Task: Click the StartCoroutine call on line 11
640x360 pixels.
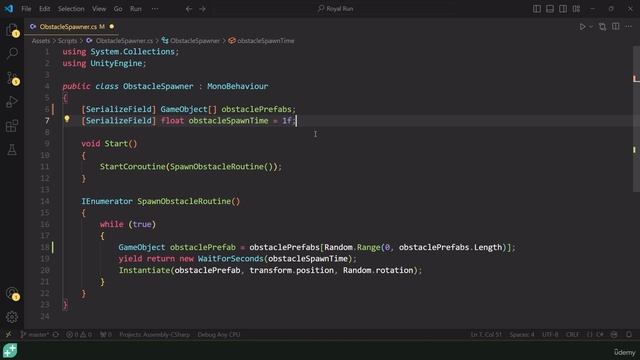Action: (133, 167)
